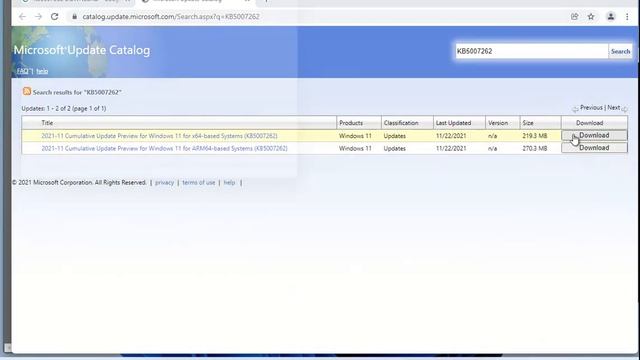Open the FAQ link
Screen dimensions: 640x360
coord(22,71)
